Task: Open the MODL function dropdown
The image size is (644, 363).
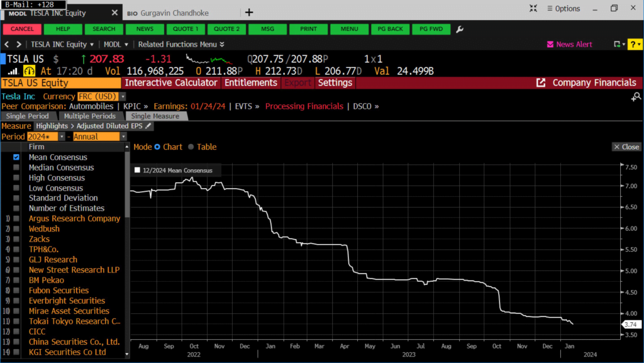Action: [x=116, y=44]
